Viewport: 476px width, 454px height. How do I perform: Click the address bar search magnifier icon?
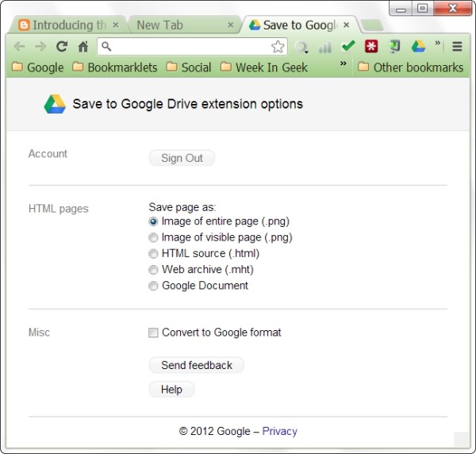[106, 47]
